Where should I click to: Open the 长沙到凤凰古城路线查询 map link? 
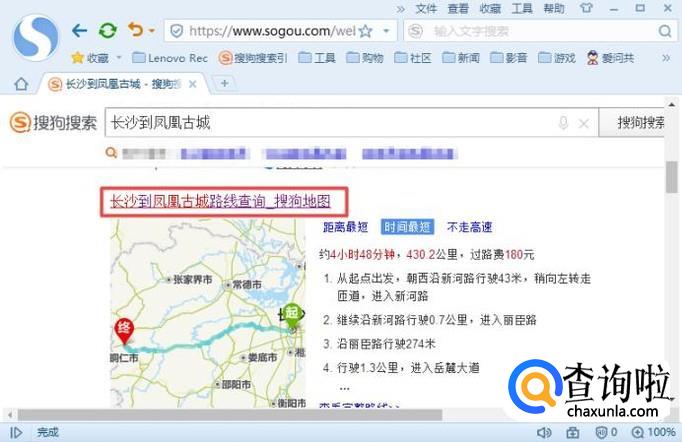click(219, 202)
